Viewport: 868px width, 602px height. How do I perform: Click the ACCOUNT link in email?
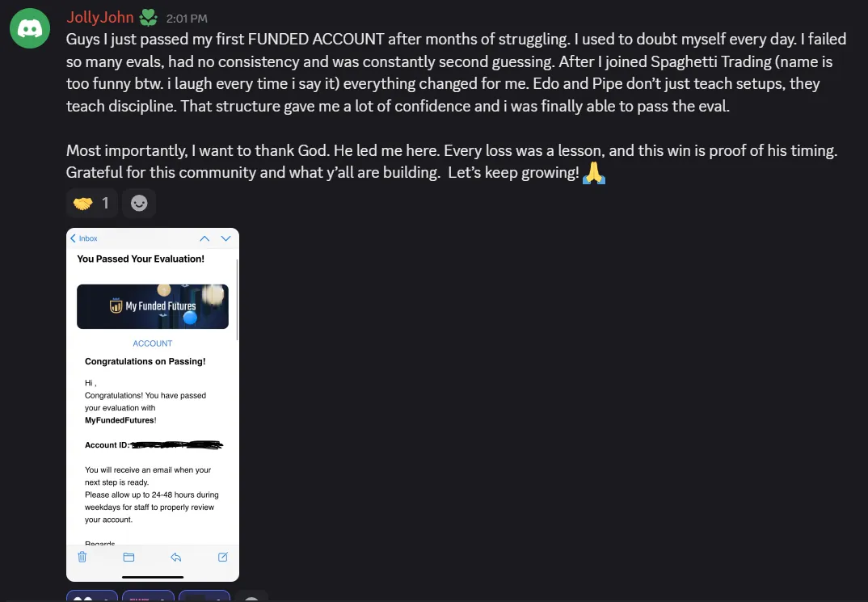point(152,343)
